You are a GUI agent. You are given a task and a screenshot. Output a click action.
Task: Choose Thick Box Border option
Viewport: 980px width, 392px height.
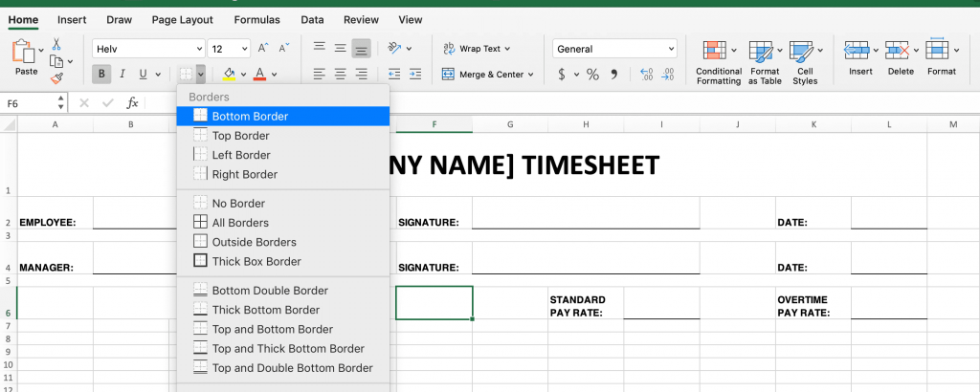[x=283, y=262]
